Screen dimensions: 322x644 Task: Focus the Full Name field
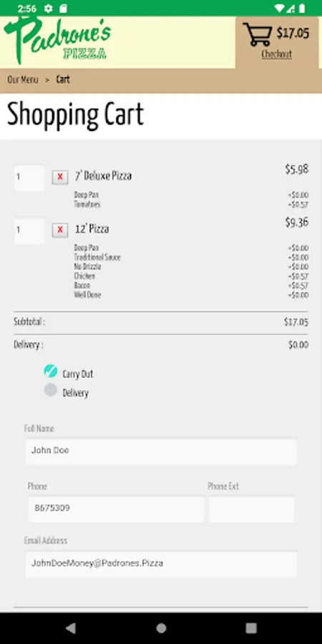click(161, 452)
